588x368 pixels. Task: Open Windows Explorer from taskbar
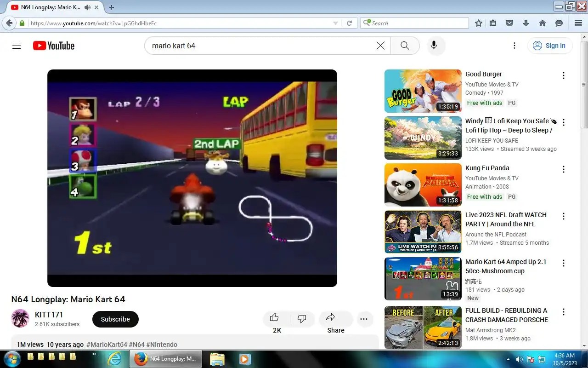(x=217, y=359)
